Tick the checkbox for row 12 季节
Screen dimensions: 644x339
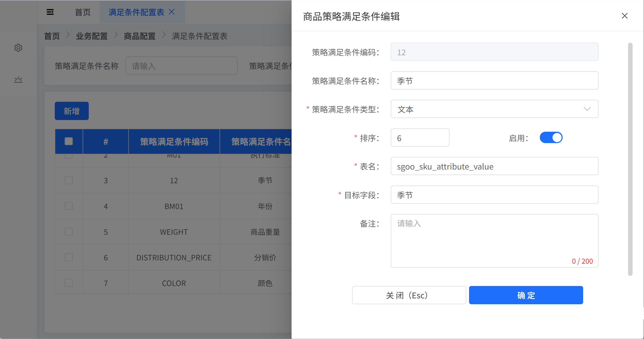coord(69,180)
